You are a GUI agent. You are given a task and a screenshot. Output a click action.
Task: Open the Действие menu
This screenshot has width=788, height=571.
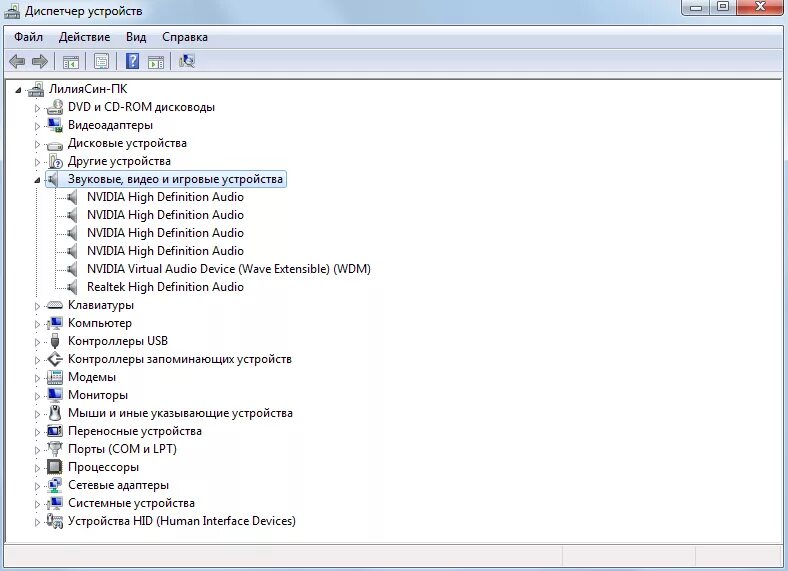(x=84, y=37)
